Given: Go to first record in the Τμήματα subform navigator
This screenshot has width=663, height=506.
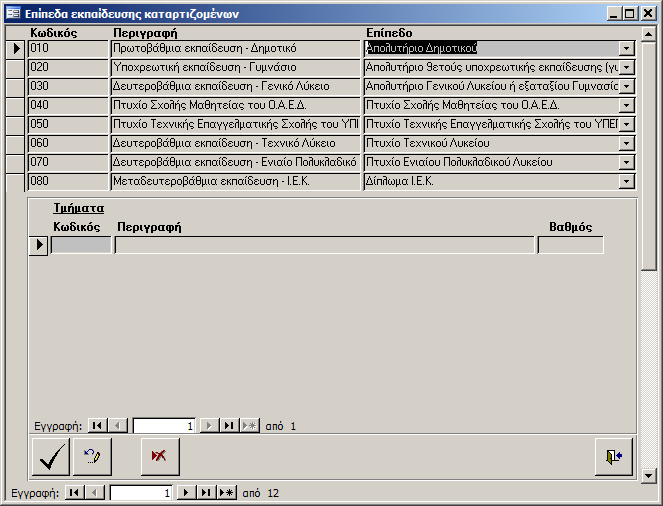Looking at the screenshot, I should coord(97,426).
